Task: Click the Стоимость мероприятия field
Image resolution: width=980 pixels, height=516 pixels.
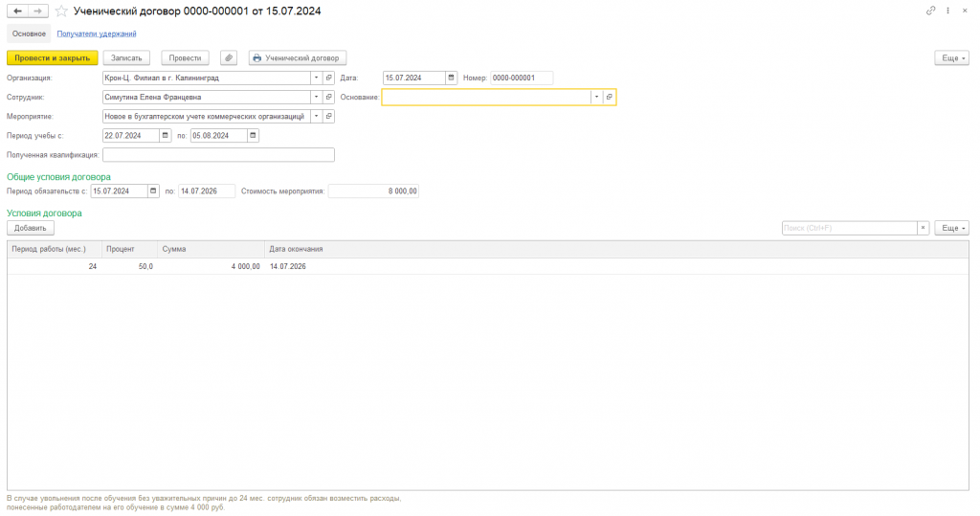Action: coord(373,191)
